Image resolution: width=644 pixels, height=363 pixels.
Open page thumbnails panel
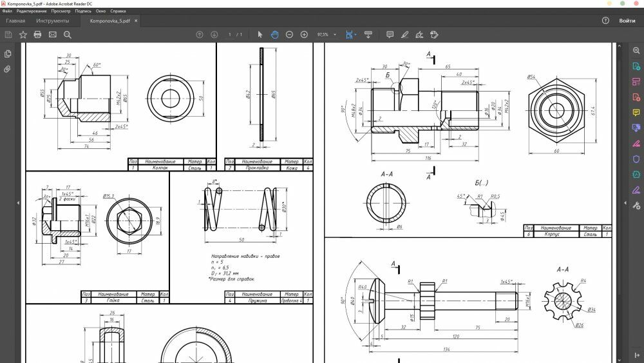pos(7,54)
